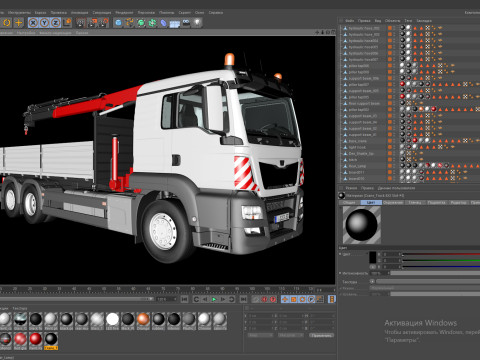Toggle Rotation keyframe recording icon

coord(302,299)
